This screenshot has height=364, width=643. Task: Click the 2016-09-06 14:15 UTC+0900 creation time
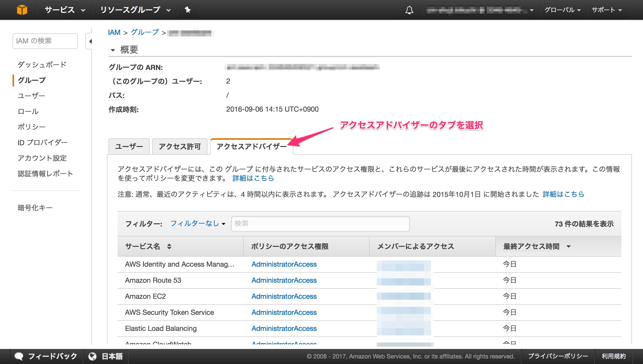[x=272, y=109]
